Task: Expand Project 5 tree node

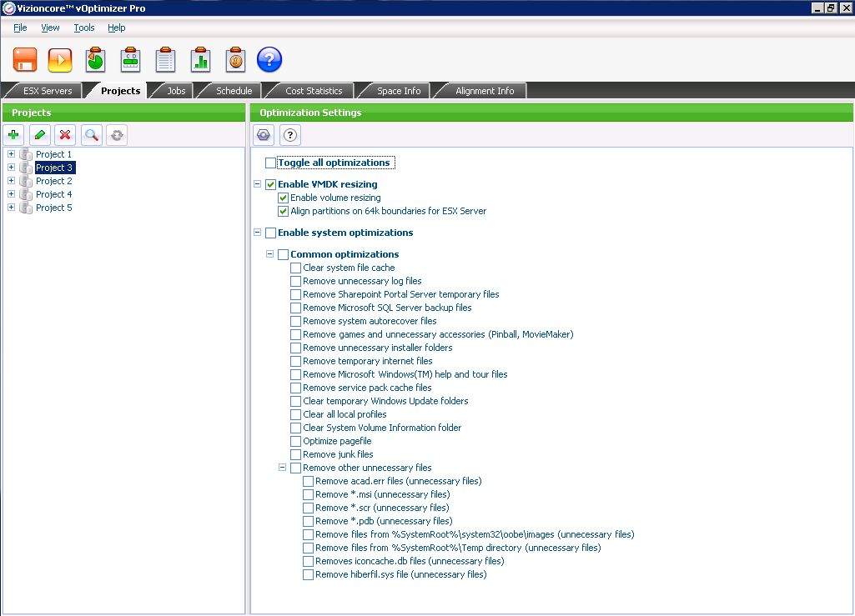Action: 11,208
